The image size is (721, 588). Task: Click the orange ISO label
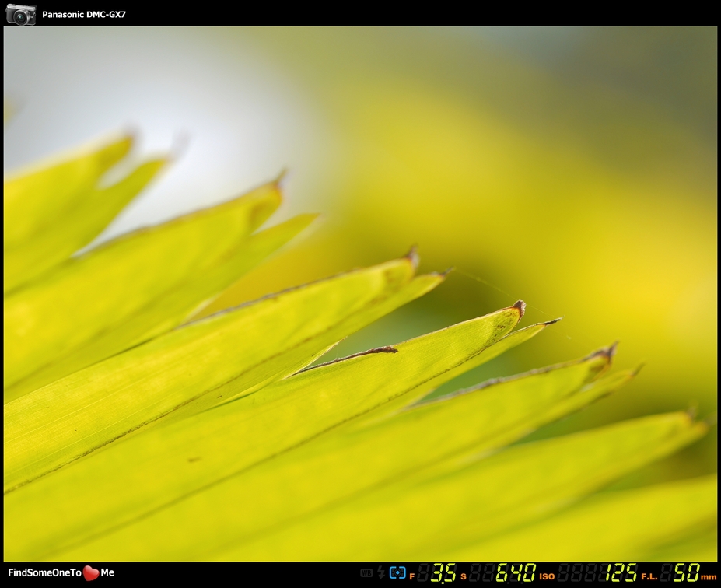point(547,576)
